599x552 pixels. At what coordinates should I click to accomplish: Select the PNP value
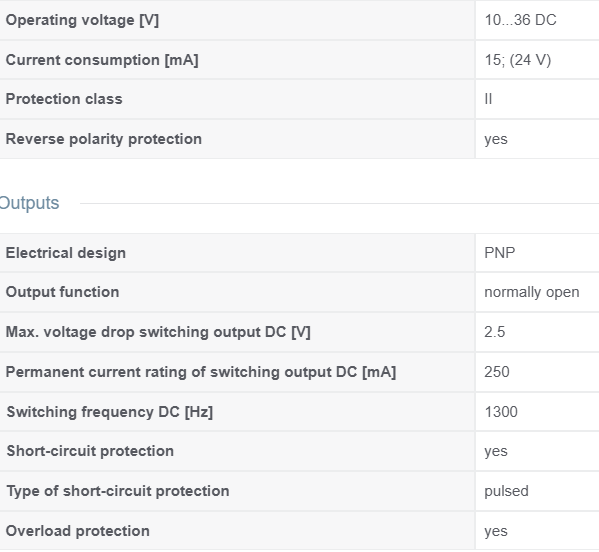click(500, 253)
